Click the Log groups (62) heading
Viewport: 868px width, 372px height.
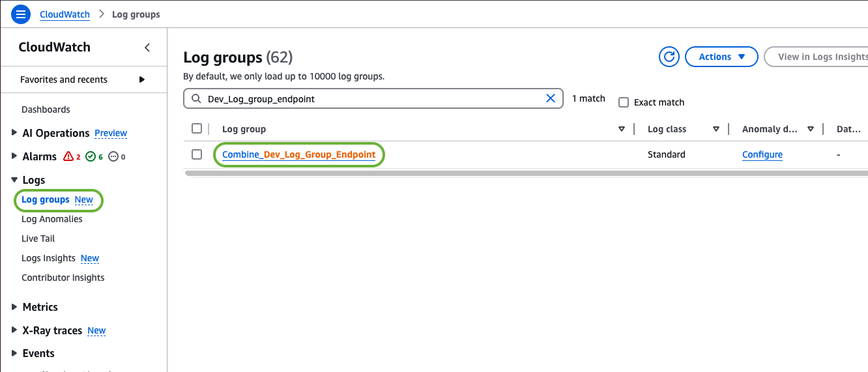(239, 57)
